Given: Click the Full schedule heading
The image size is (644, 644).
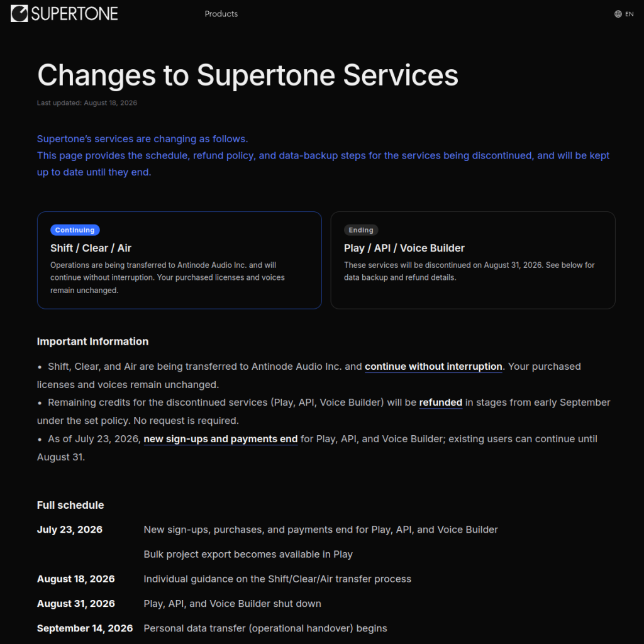Looking at the screenshot, I should tap(70, 505).
